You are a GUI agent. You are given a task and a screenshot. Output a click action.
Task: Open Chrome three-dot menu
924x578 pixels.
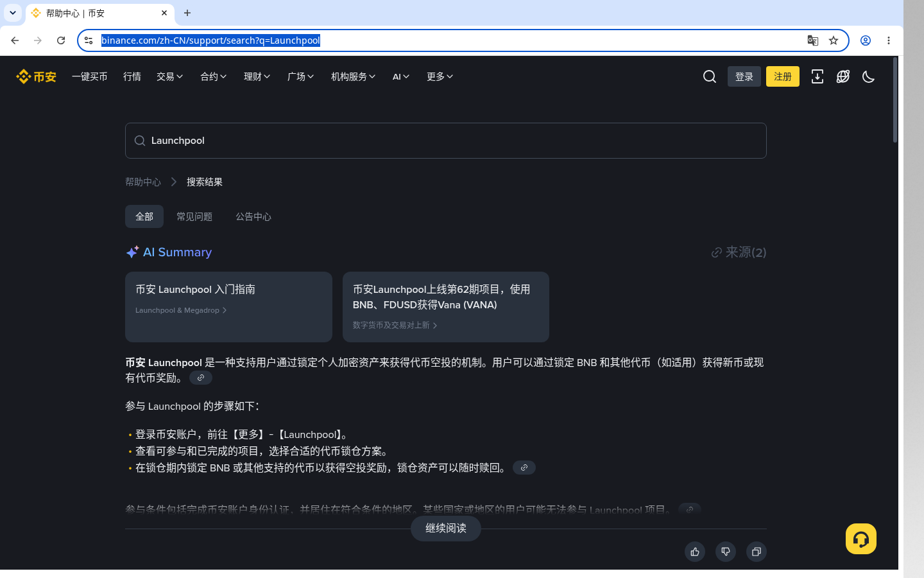(x=889, y=40)
